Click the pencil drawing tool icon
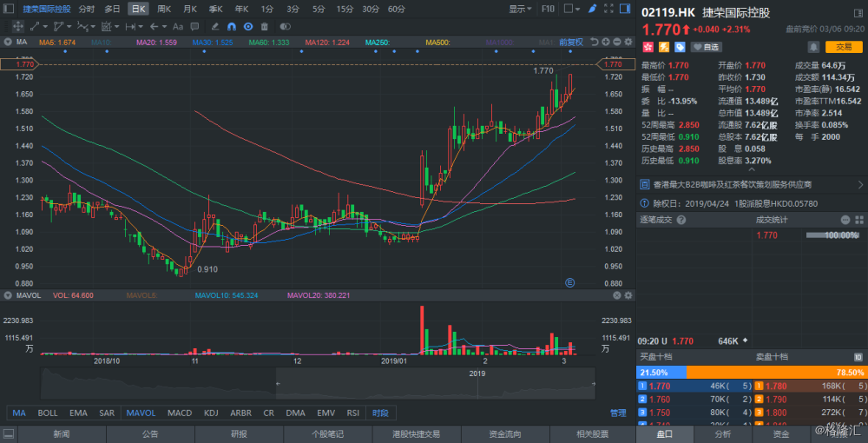The width and height of the screenshot is (868, 443). (592, 9)
